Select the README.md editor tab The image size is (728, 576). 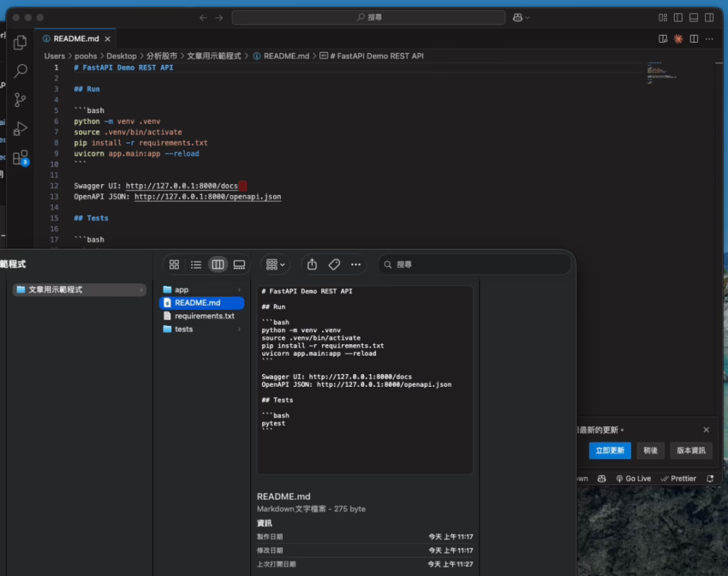pos(75,39)
